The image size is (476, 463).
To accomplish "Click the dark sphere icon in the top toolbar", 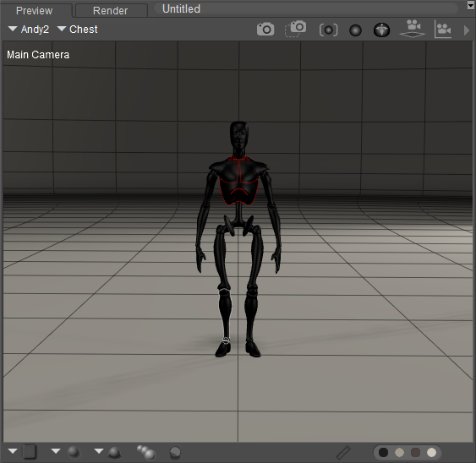I will click(x=355, y=30).
